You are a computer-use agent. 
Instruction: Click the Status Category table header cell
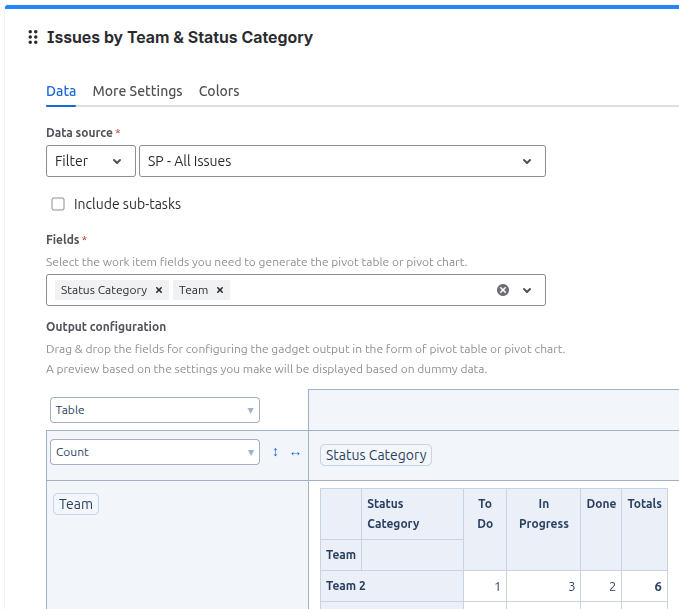[x=412, y=514]
